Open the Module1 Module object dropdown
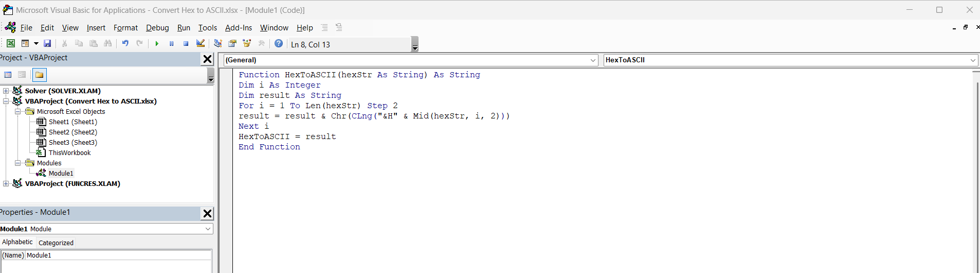Screen dimensions: 980x273 (x=208, y=229)
